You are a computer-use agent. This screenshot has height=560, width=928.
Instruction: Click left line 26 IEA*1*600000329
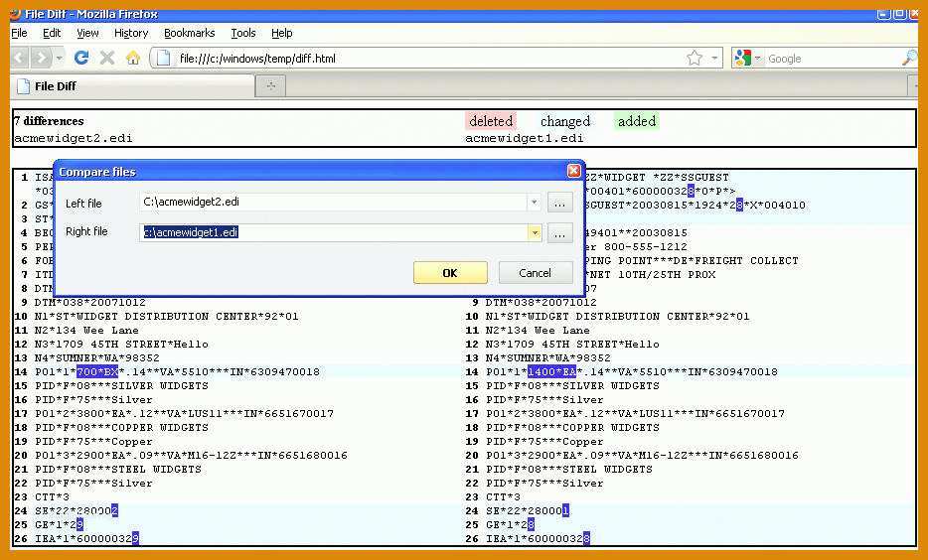point(86,539)
